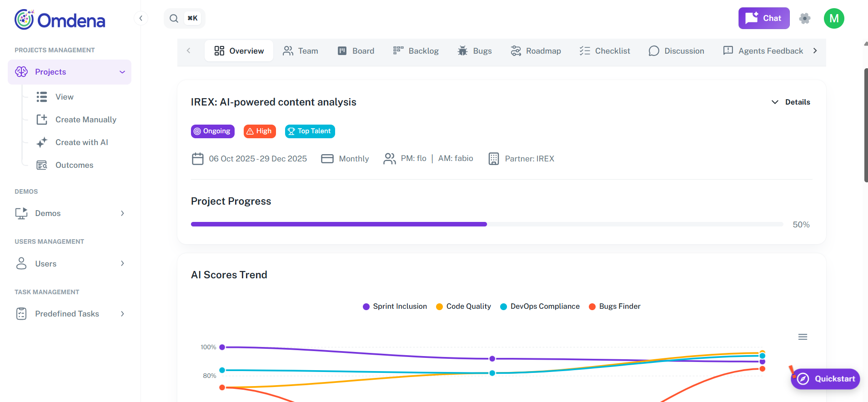Toggle Sprint Inclusion legend series

click(395, 307)
